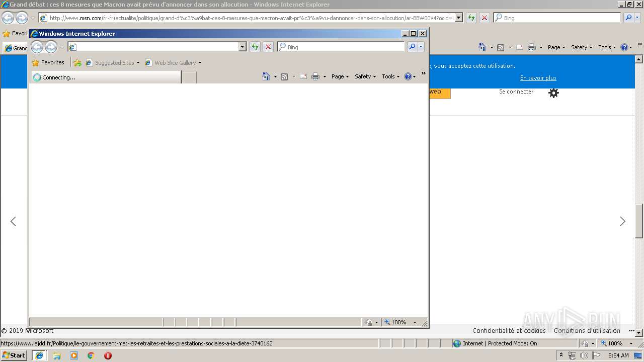Open Suggested Sites in favorites bar

coord(112,63)
